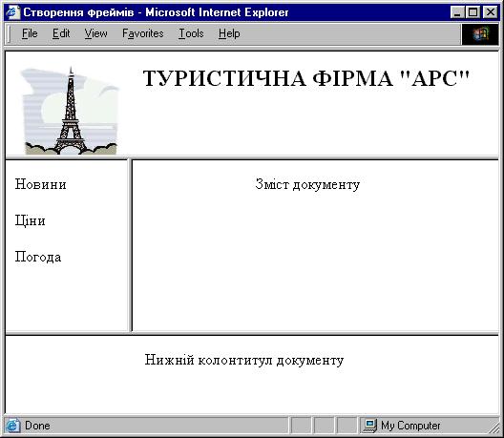Open the Tools menu

[191, 33]
